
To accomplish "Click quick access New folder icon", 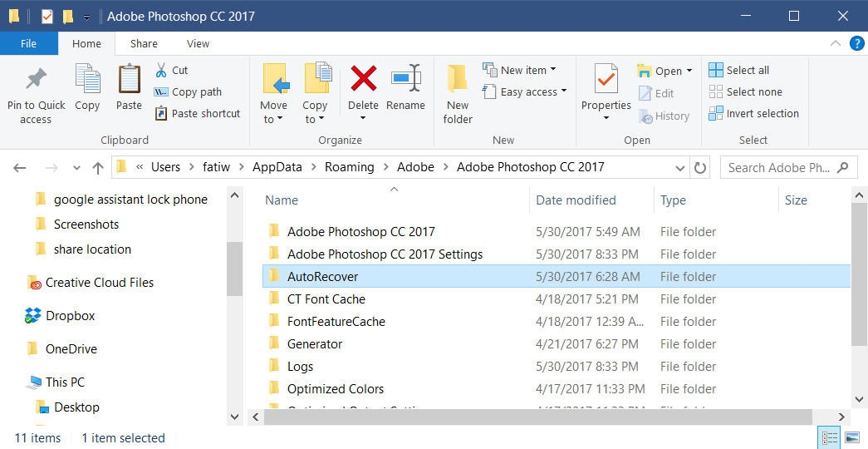I will pyautogui.click(x=68, y=17).
